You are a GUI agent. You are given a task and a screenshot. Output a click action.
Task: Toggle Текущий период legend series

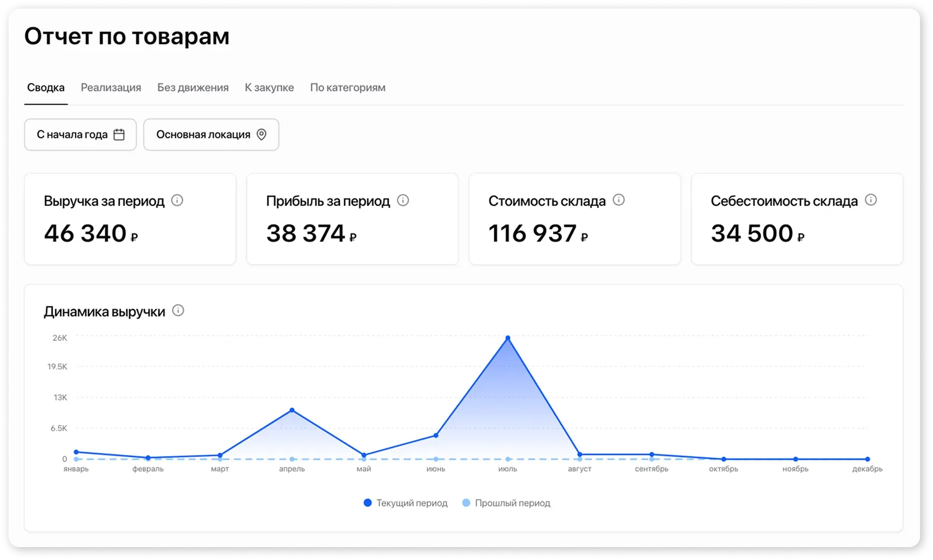405,503
